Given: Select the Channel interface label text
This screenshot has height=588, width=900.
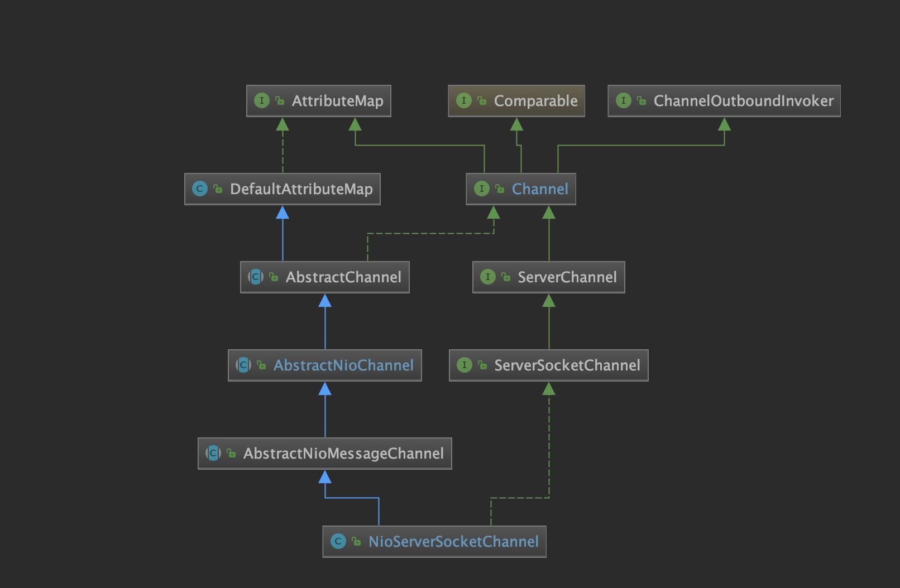Looking at the screenshot, I should tap(540, 189).
